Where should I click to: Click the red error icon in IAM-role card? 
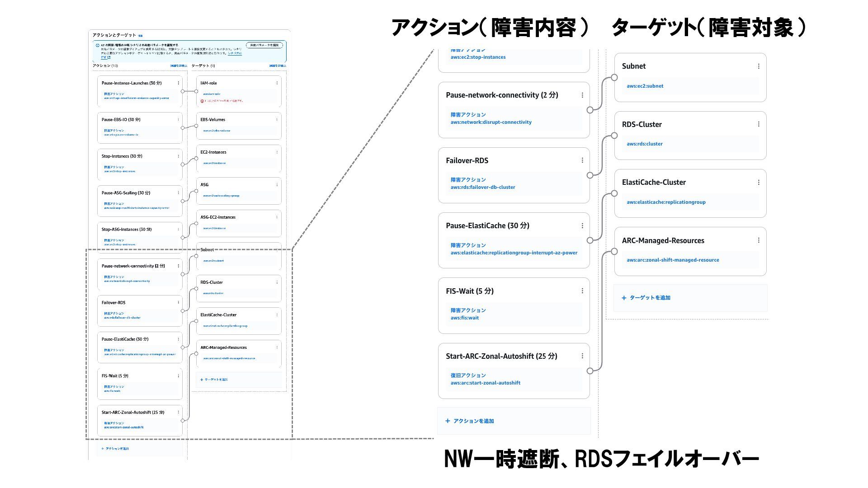pos(202,101)
